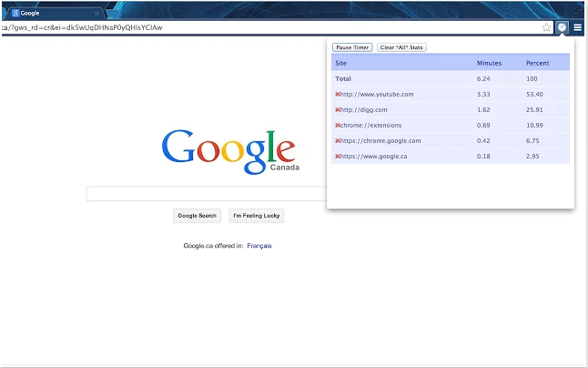588x368 pixels.
Task: Click https://www.google.ca site entry
Action: [x=373, y=156]
